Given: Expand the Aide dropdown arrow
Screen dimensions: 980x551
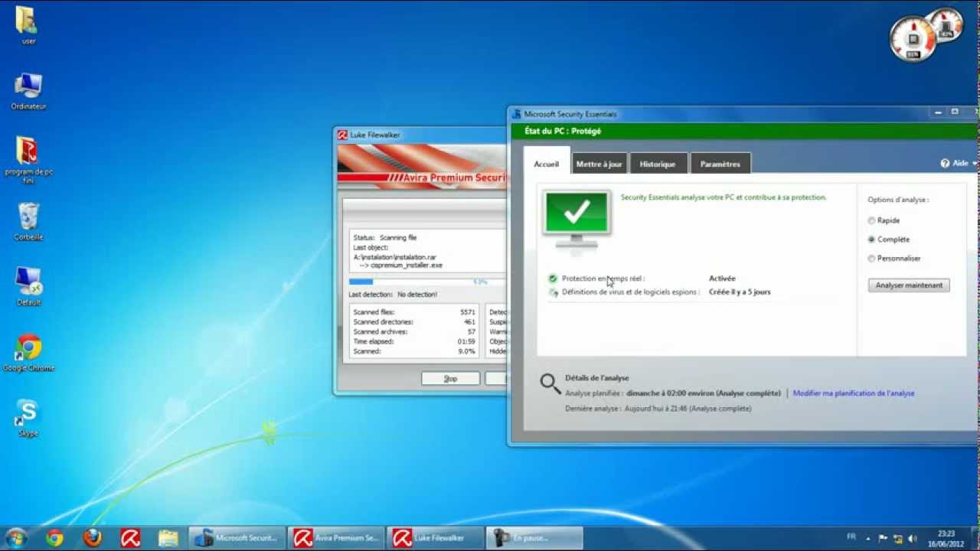Looking at the screenshot, I should click(974, 163).
